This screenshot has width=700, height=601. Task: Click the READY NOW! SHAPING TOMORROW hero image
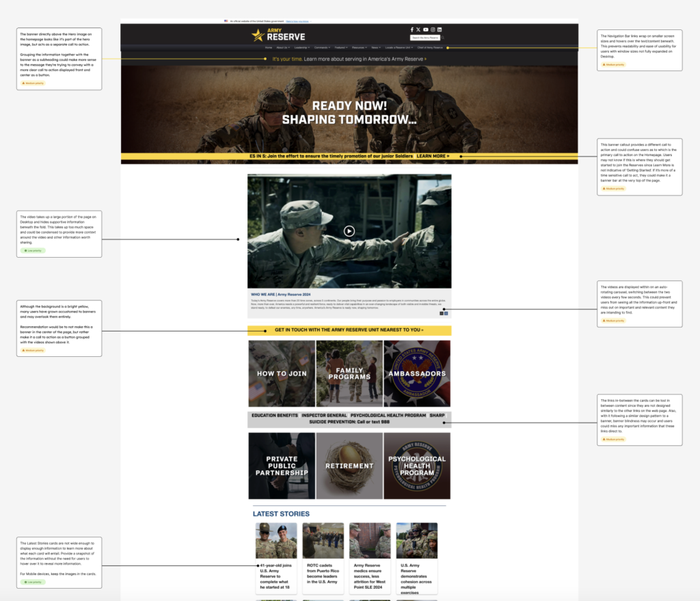[349, 113]
